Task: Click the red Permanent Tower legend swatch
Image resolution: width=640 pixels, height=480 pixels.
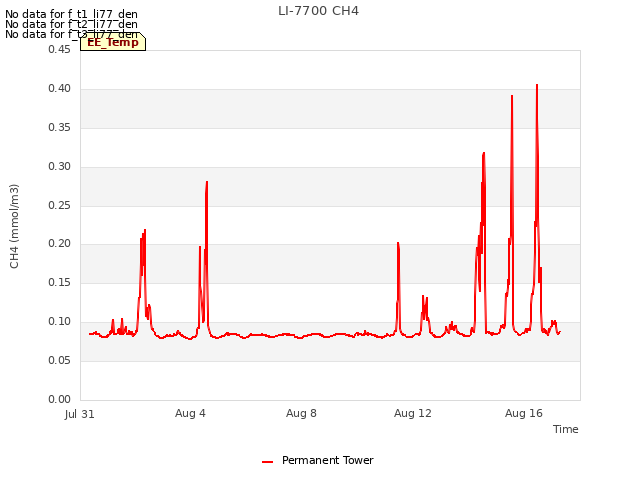Action: [x=267, y=462]
